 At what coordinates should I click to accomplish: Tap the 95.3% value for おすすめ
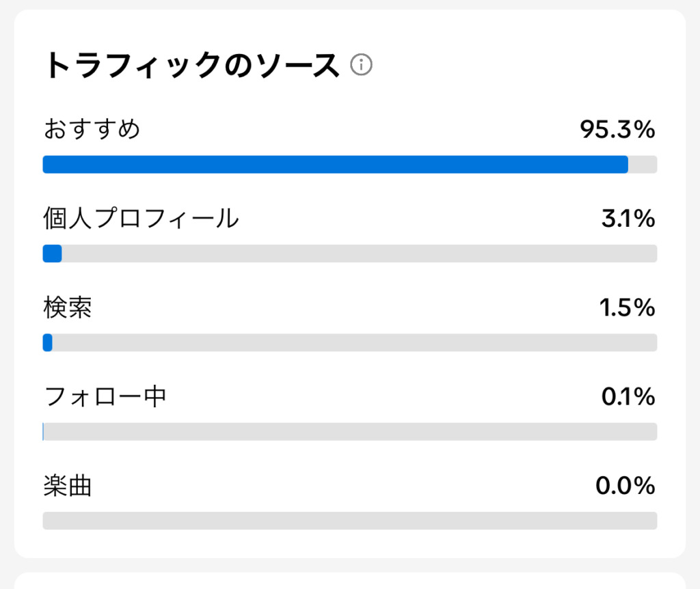click(617, 129)
